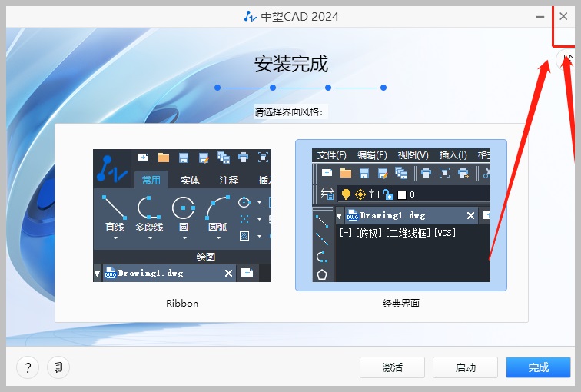Click the Ribbon style preview thumbnail
The image size is (581, 392).
tap(182, 215)
